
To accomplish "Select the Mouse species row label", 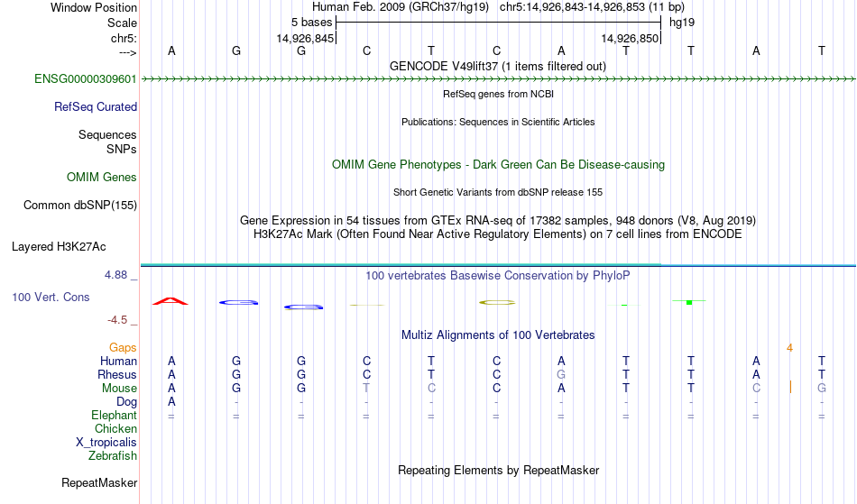I will point(119,389).
